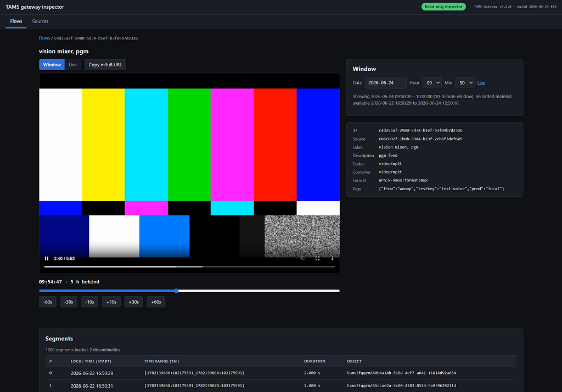The image size is (562, 392).
Task: Click the Read-only inspector badge
Action: pos(443,7)
